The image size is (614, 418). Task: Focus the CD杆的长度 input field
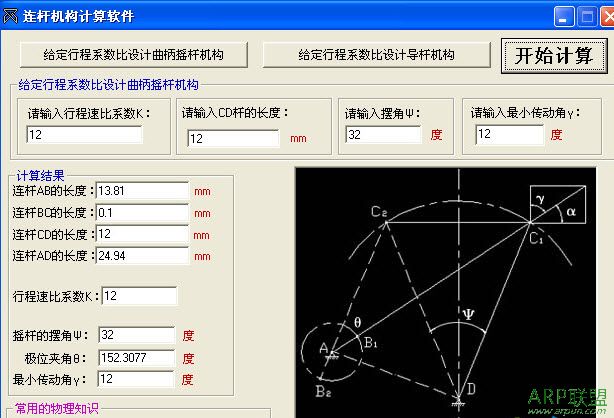click(x=233, y=138)
